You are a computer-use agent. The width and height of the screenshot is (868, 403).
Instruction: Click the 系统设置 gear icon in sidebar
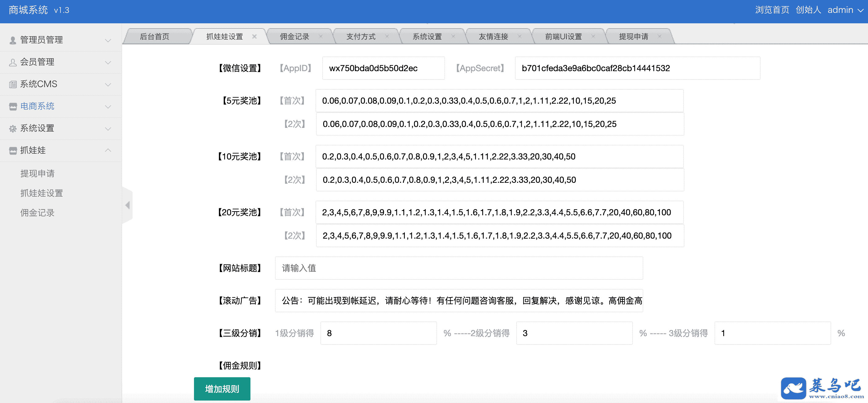[x=13, y=129]
